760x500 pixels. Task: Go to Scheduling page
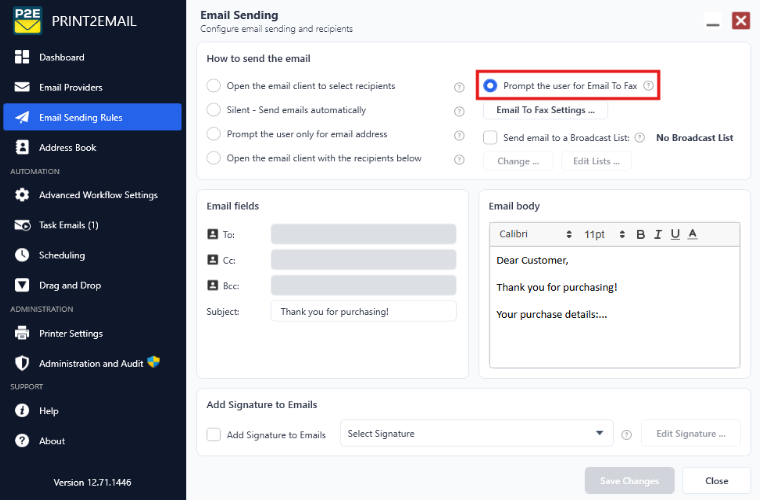[x=92, y=255]
